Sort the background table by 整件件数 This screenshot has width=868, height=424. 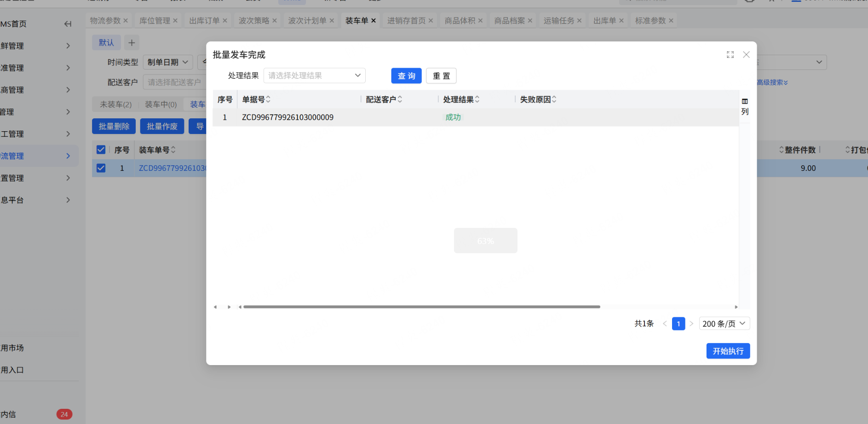[x=782, y=150]
